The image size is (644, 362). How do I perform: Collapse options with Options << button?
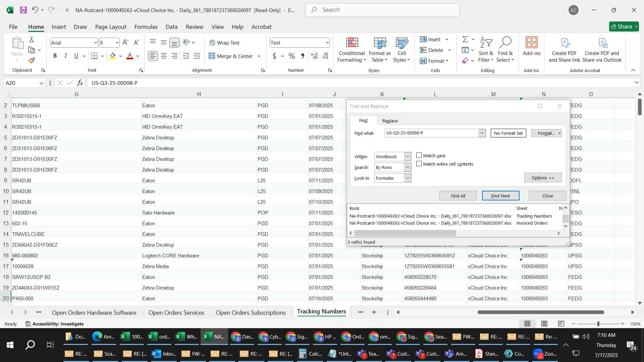pos(543,178)
